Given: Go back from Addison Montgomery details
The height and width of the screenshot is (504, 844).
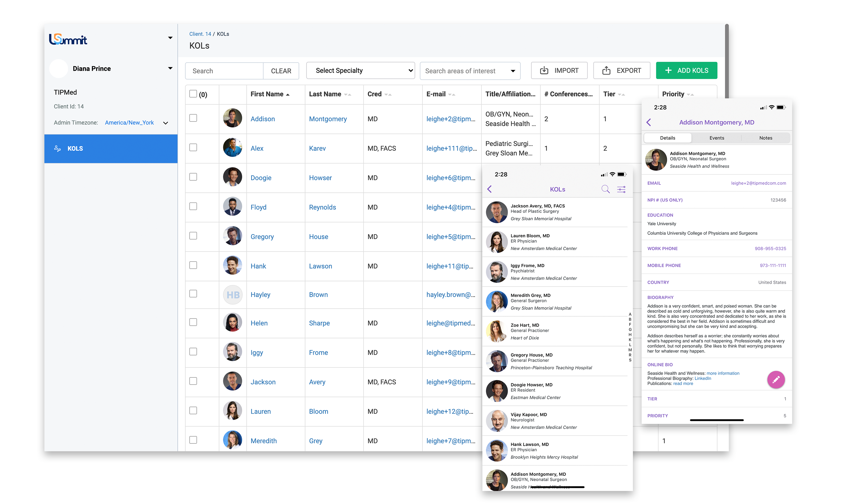Looking at the screenshot, I should point(648,122).
